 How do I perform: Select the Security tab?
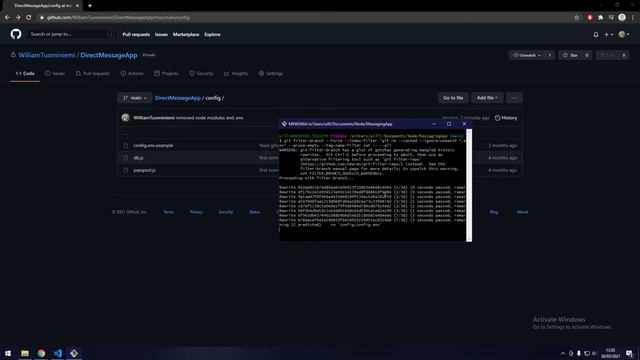(201, 73)
